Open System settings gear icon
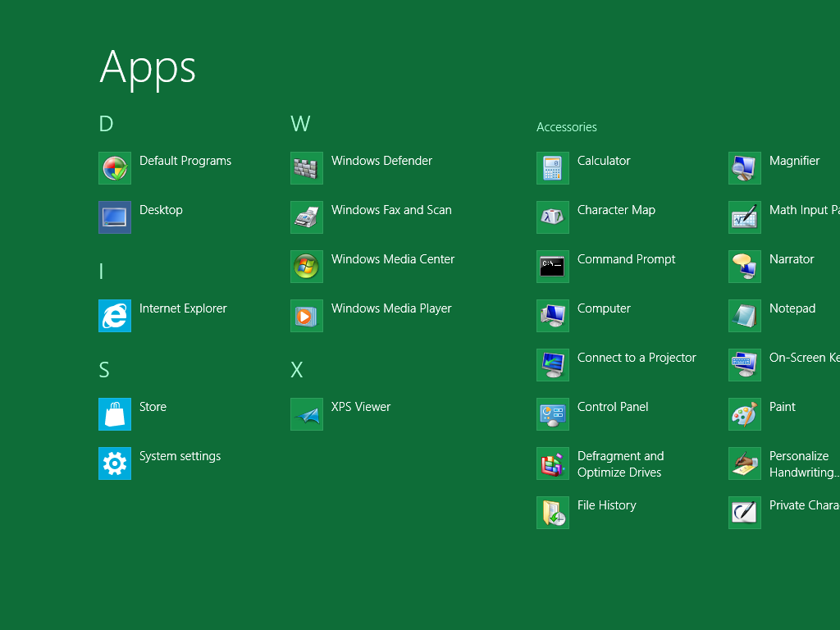Image resolution: width=840 pixels, height=630 pixels. [x=115, y=463]
